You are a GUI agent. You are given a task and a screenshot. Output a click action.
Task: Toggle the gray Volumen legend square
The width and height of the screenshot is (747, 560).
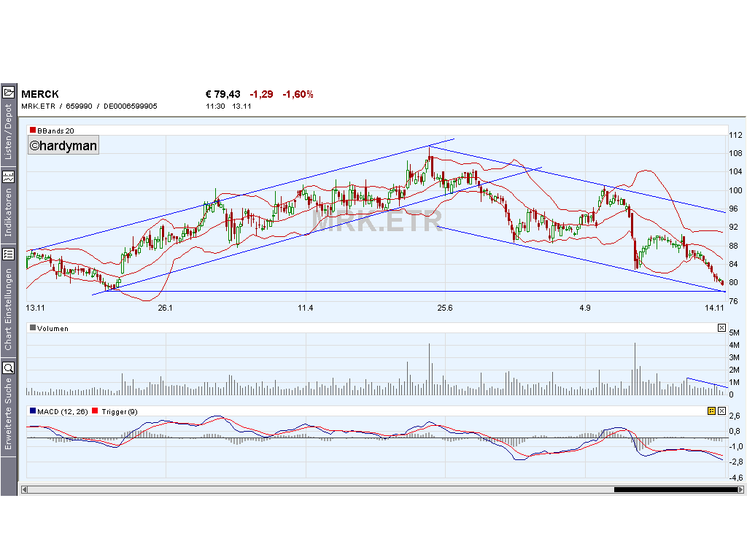click(x=31, y=328)
